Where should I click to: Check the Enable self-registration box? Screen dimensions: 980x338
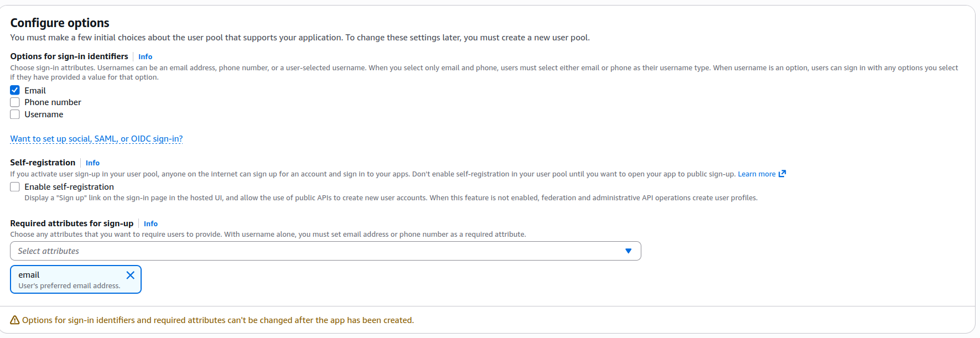click(15, 187)
